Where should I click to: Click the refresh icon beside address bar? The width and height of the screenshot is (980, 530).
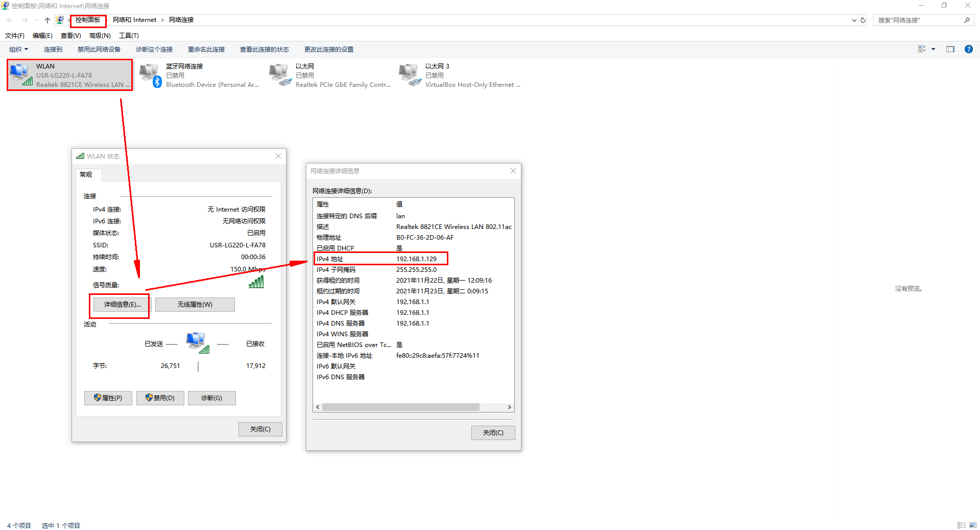coord(863,20)
